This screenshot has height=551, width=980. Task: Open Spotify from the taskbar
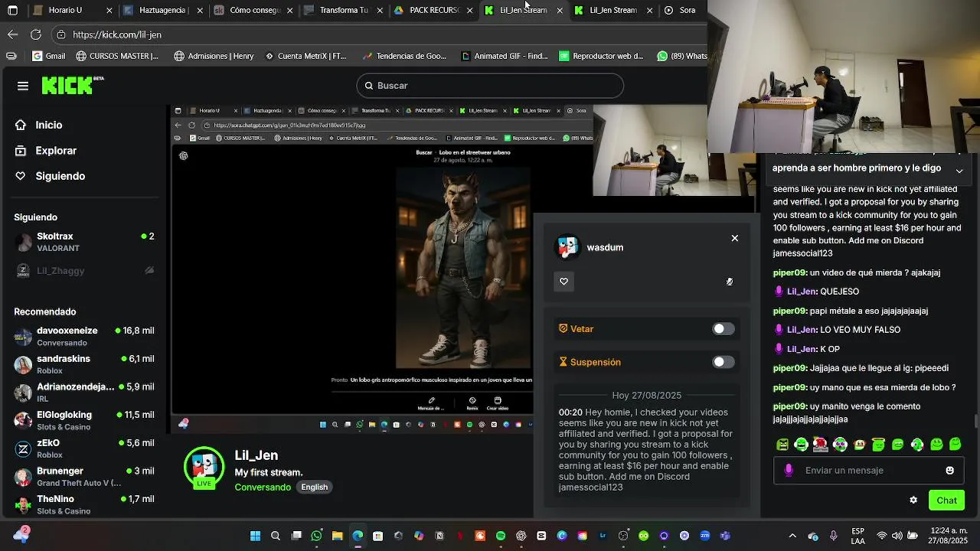500,536
